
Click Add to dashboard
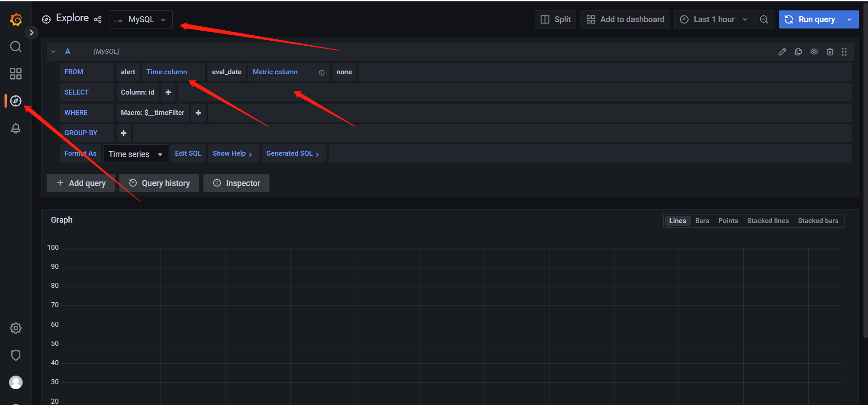[x=625, y=19]
